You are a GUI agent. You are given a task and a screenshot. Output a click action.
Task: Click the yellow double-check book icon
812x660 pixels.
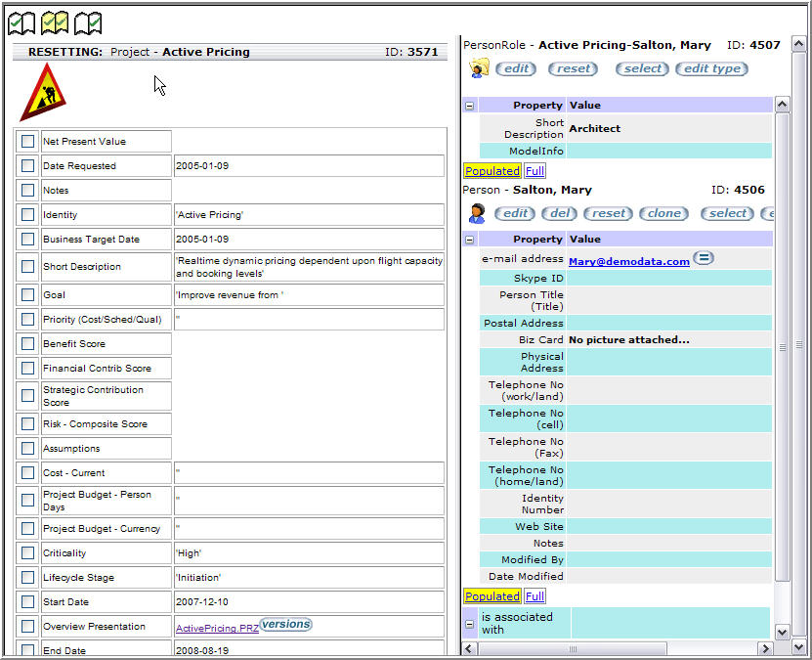coord(55,22)
